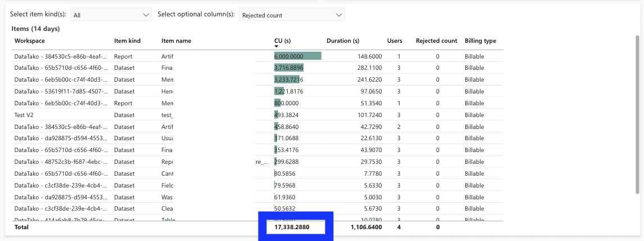This screenshot has width=644, height=241.
Task: Open the optional column(s) Rejected count dropdown
Action: [x=292, y=15]
